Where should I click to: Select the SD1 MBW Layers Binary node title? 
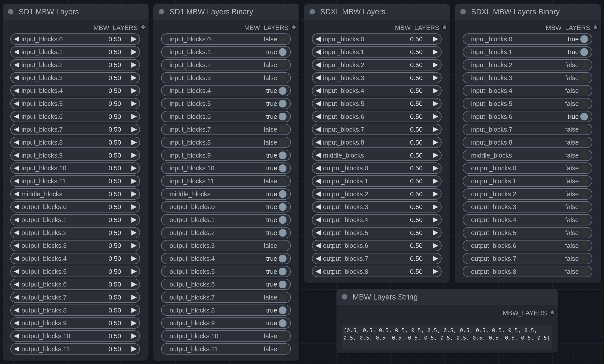pyautogui.click(x=211, y=12)
